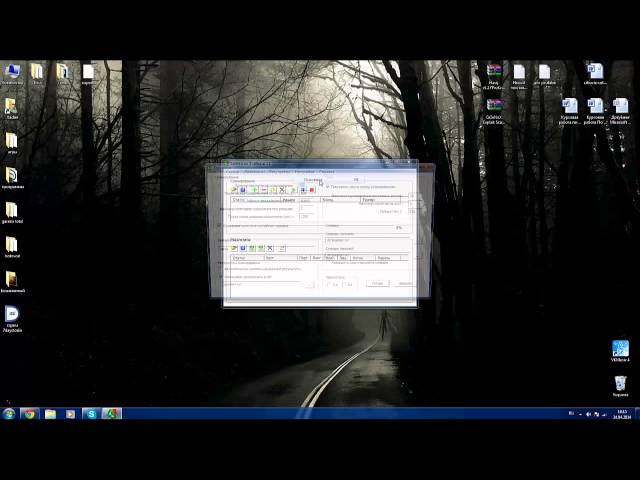
Task: Click the green play arrow toolbar icon
Action: (x=293, y=190)
